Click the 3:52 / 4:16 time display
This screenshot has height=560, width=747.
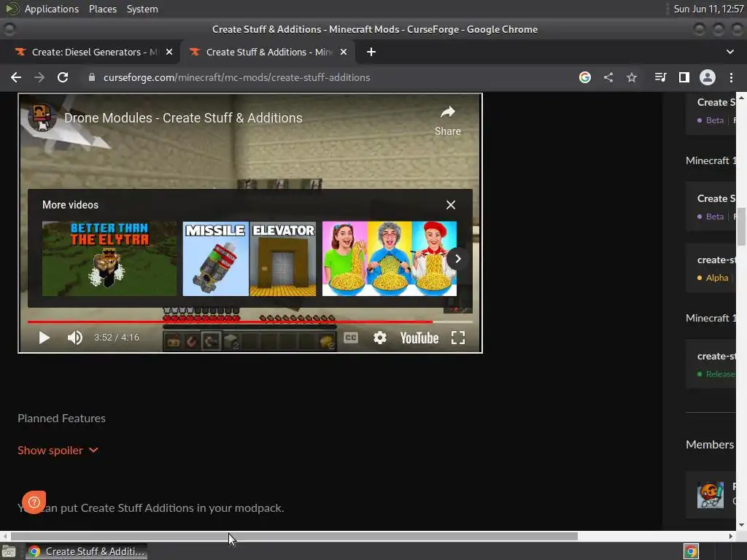[x=116, y=338]
